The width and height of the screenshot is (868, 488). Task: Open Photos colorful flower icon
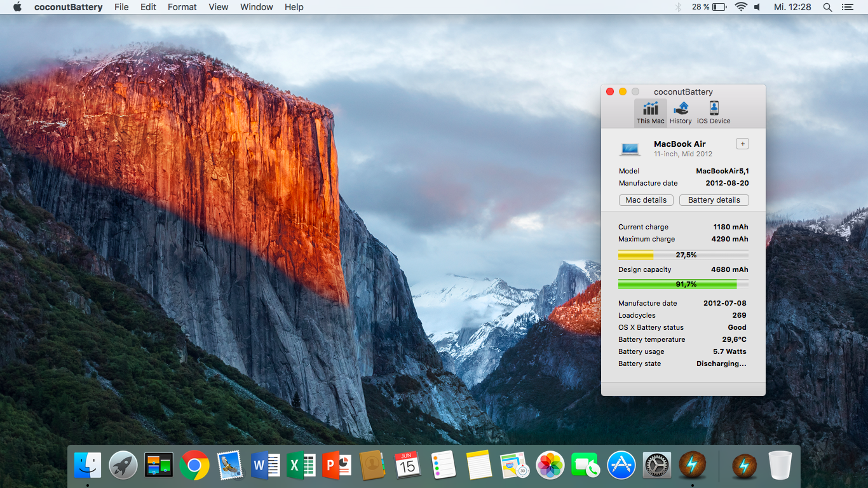tap(550, 465)
